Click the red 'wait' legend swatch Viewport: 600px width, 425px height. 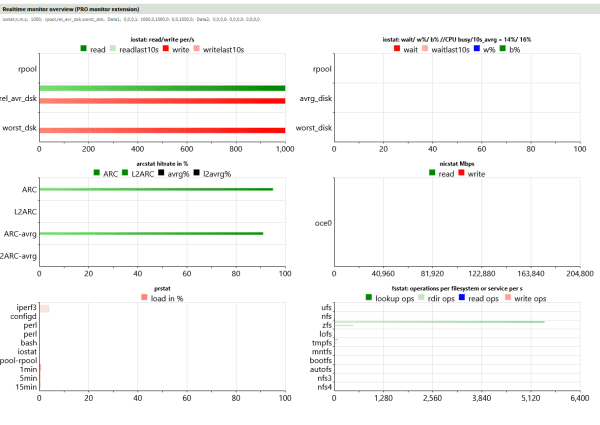(397, 48)
